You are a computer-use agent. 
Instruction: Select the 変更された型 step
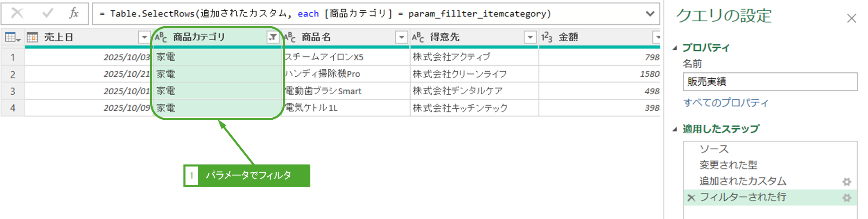[728, 165]
